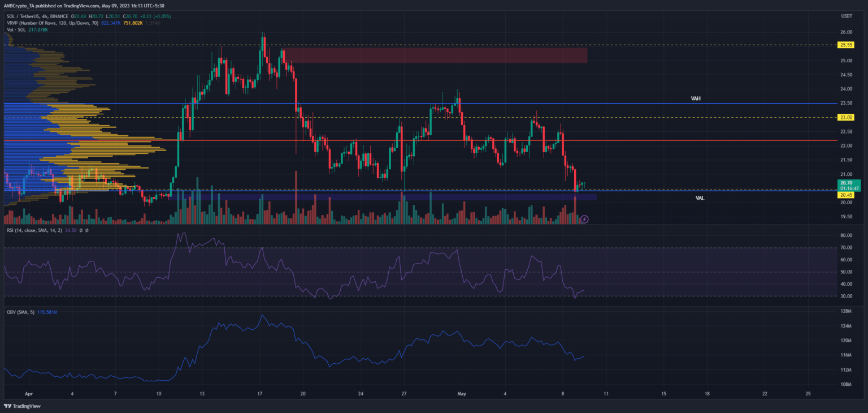Click the yellow 23.00 price label
This screenshot has width=868, height=413.
pyautogui.click(x=846, y=117)
